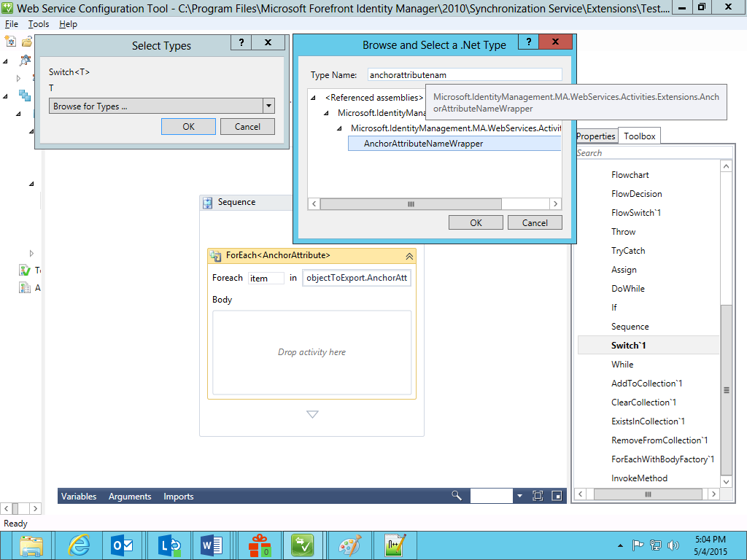Collapse the ForEach<AnchorAttribute> activity

(409, 256)
